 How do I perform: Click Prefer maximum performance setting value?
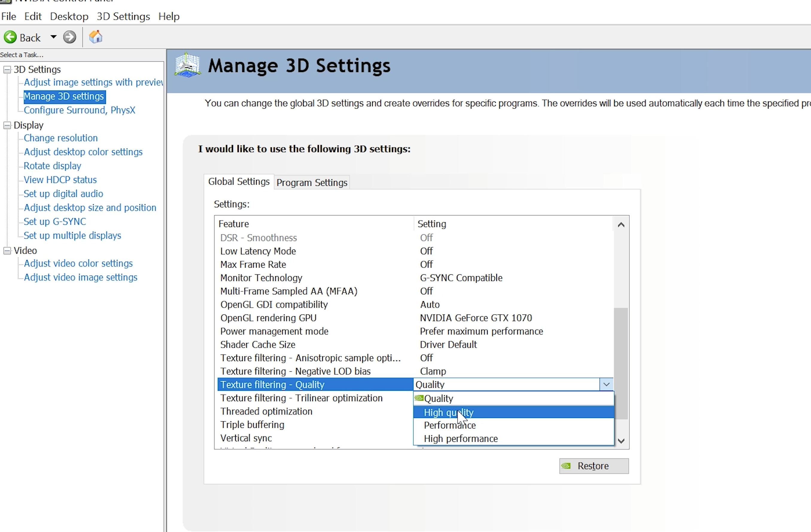pyautogui.click(x=481, y=332)
